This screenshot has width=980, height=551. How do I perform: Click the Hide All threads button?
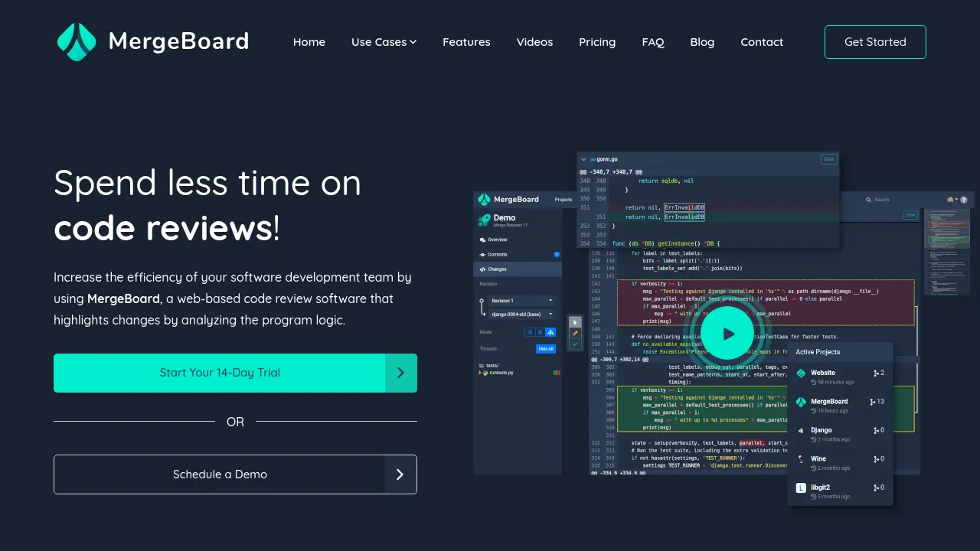(x=545, y=348)
